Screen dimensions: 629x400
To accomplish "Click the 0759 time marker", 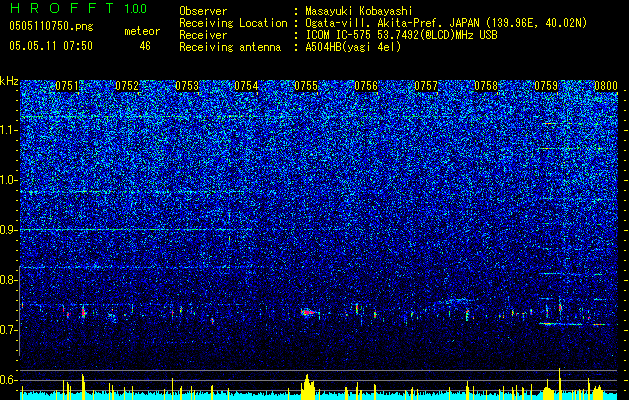I will coord(546,86).
